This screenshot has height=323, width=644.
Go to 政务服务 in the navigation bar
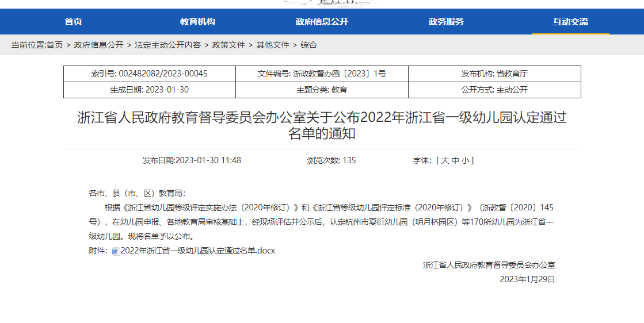(446, 22)
